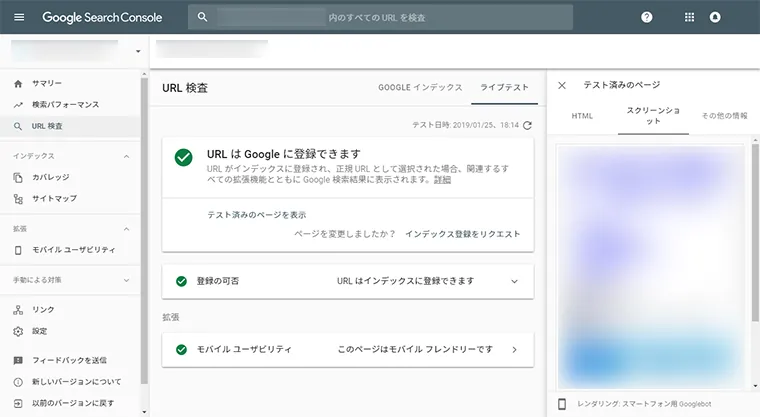Select the ライブテスト tab
Viewport: 760px width, 417px height.
tap(504, 88)
